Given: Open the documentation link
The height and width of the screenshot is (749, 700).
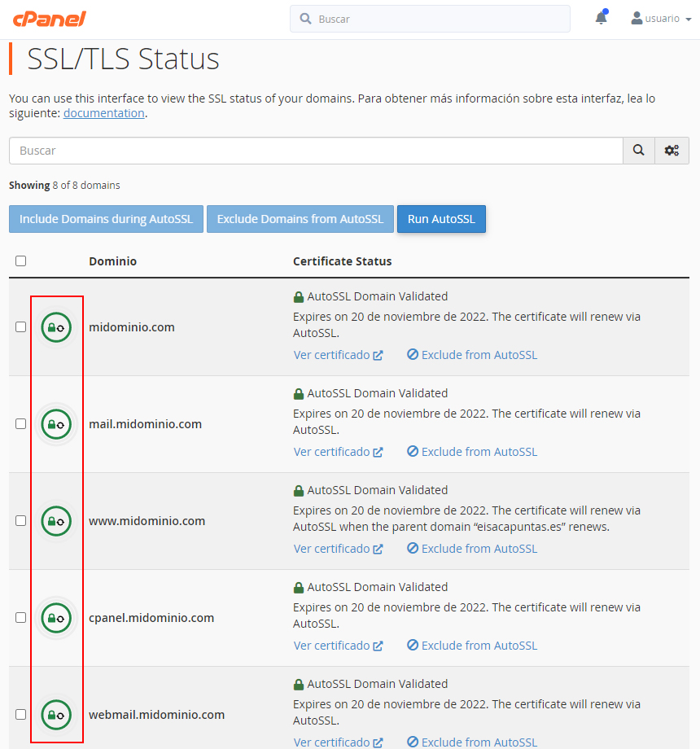Looking at the screenshot, I should click(x=104, y=114).
